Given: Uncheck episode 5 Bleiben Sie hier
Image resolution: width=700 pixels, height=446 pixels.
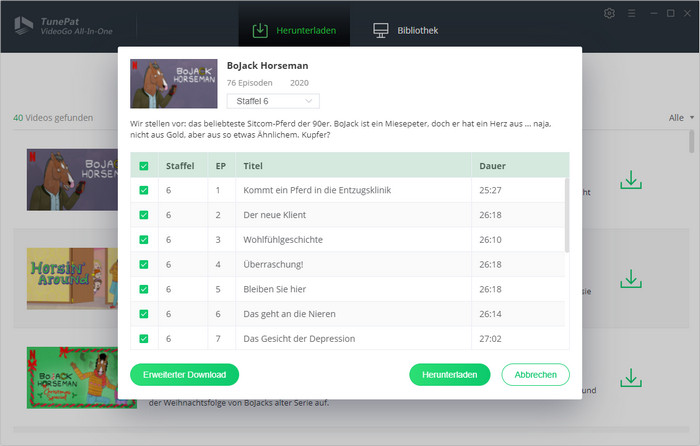Looking at the screenshot, I should pyautogui.click(x=144, y=289).
